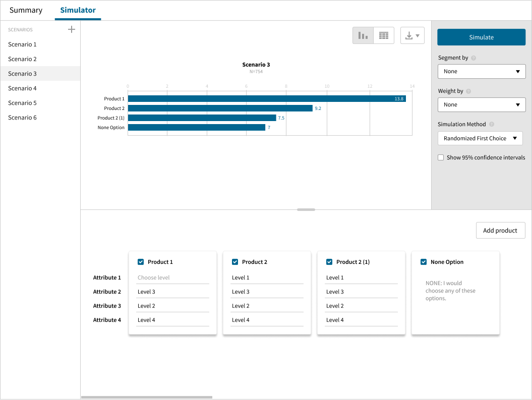Click the Attribute 1 row label
Screen dimensions: 532x400
tap(107, 277)
